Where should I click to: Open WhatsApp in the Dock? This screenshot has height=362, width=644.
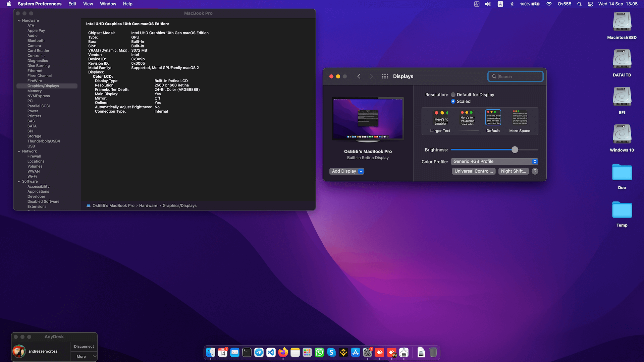(x=319, y=352)
